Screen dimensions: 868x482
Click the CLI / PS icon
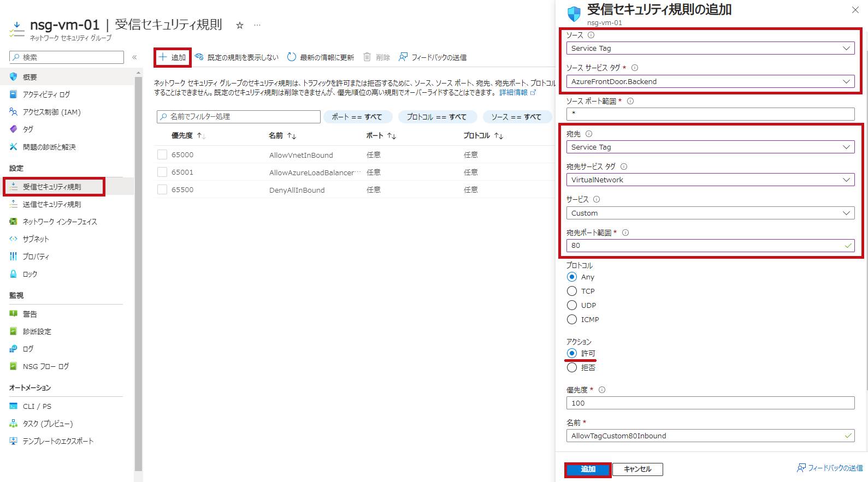pyautogui.click(x=14, y=406)
